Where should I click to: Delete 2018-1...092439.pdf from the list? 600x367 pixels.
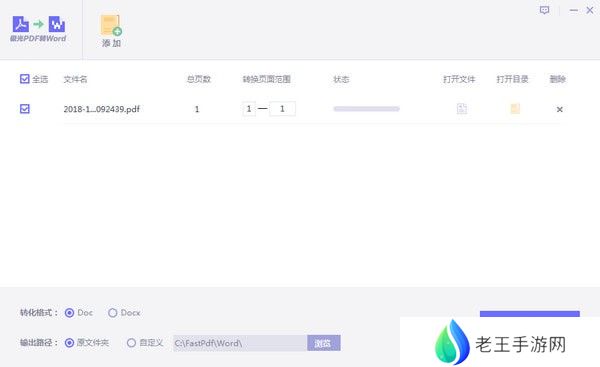559,109
